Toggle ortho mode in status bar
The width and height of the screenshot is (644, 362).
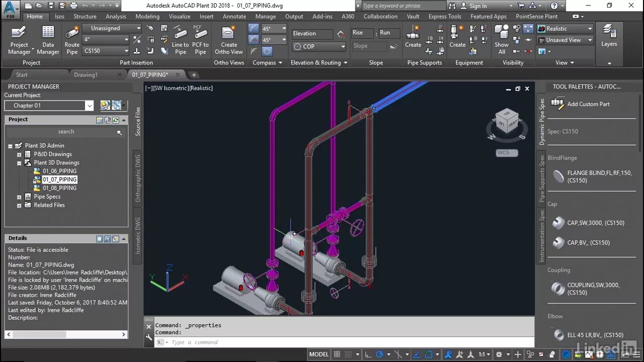coord(368,354)
